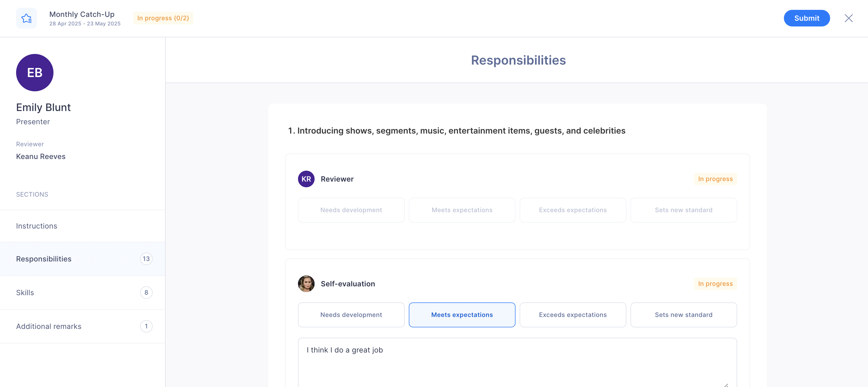Click the 1 badge on Additional remarks
This screenshot has height=387, width=868.
pyautogui.click(x=146, y=326)
